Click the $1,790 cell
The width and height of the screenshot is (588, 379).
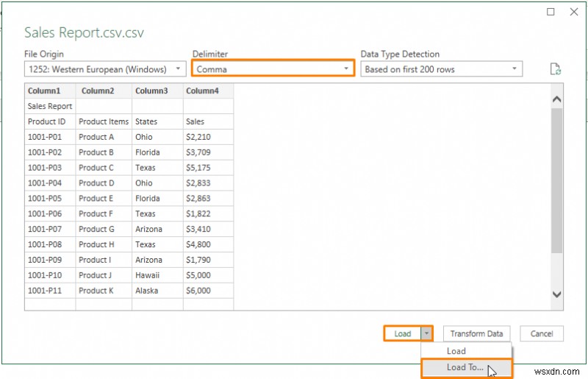click(x=208, y=261)
